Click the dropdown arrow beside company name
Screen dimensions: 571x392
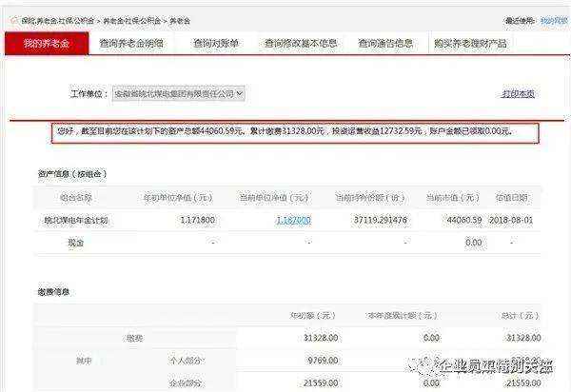239,93
